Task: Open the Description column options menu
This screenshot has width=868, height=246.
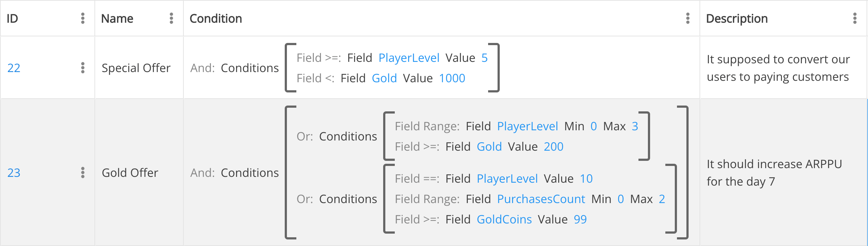Action: 855,18
